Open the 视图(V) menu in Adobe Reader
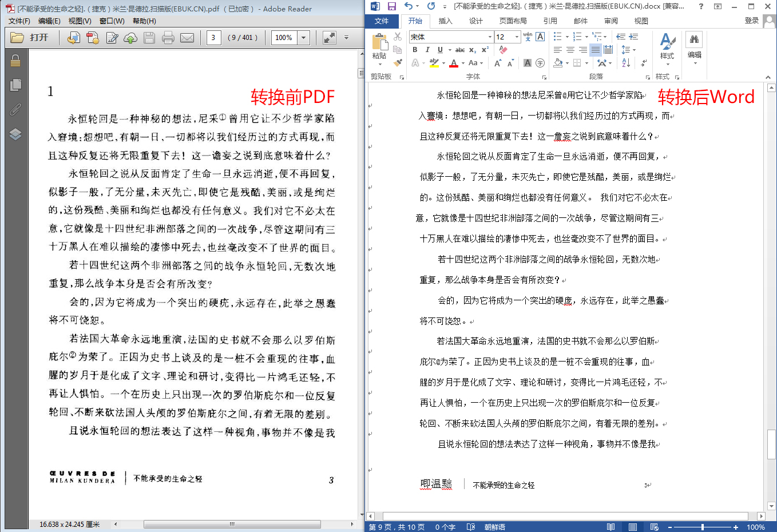This screenshot has width=777, height=532. [80, 21]
